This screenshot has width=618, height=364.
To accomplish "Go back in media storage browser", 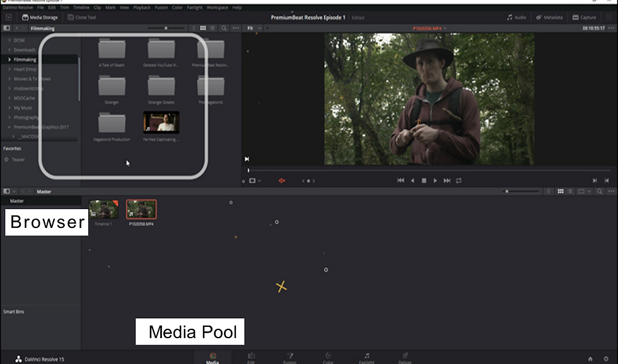I will click(16, 28).
